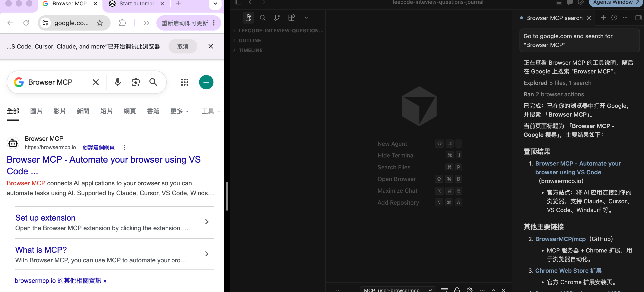Open the Source Control view in Cursor
The width and height of the screenshot is (644, 292).
(277, 18)
